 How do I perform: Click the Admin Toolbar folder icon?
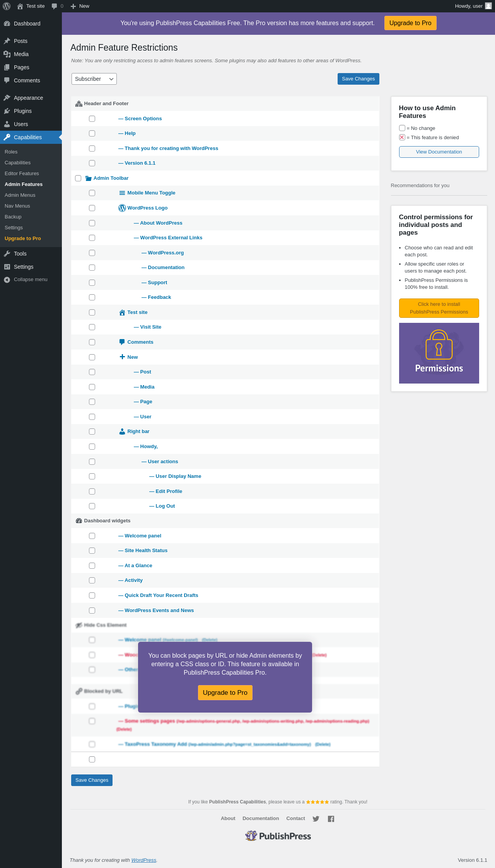click(x=89, y=178)
